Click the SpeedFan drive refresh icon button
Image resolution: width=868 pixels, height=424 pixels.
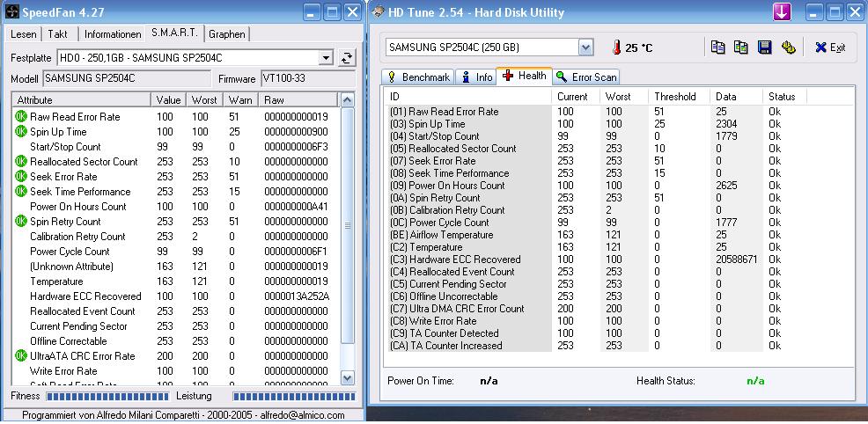point(347,57)
